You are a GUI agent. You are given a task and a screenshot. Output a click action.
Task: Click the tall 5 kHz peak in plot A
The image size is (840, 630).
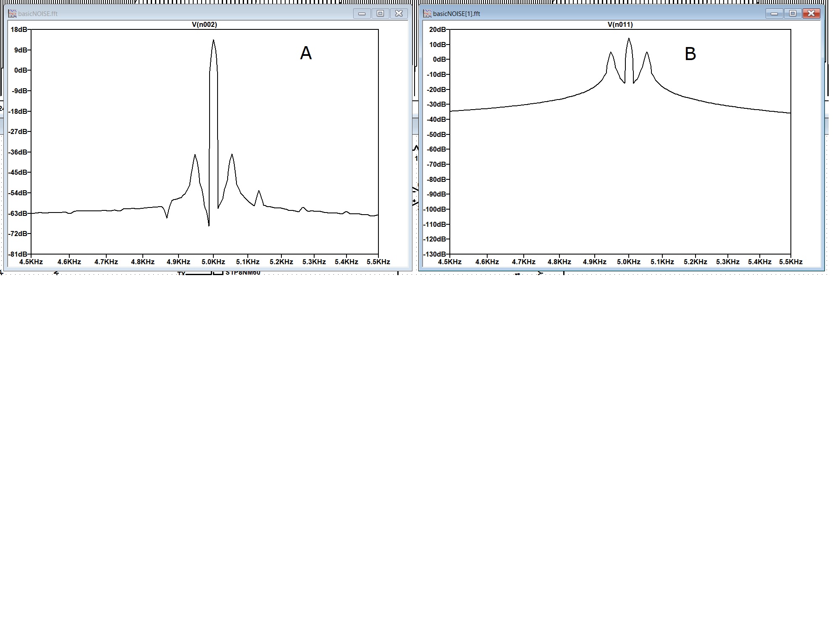pyautogui.click(x=213, y=41)
